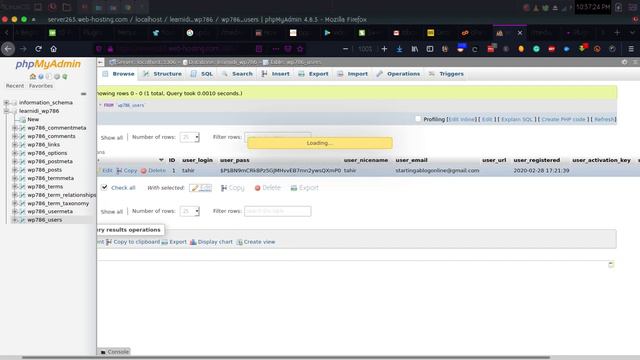Select the wp786_users table in tree

(45, 220)
